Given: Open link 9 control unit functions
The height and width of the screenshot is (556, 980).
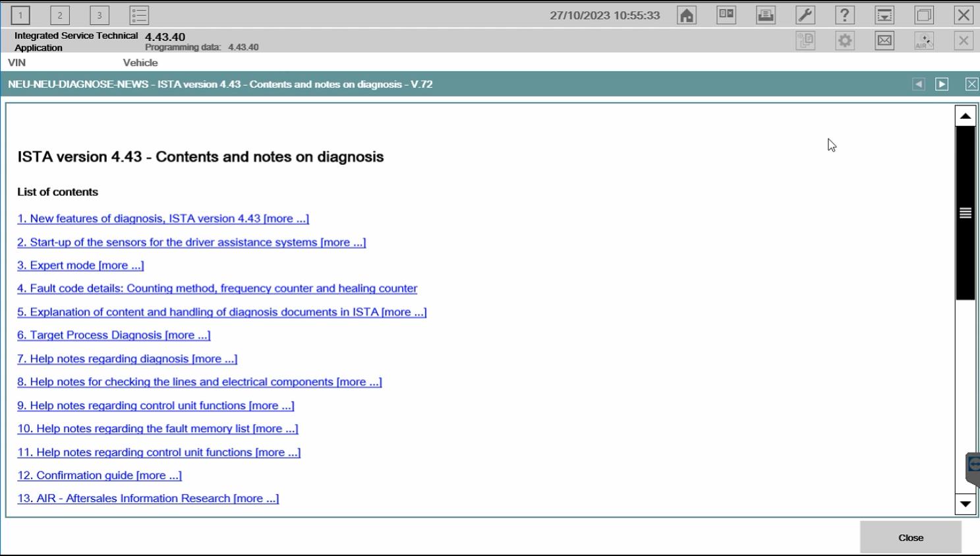Looking at the screenshot, I should point(156,406).
